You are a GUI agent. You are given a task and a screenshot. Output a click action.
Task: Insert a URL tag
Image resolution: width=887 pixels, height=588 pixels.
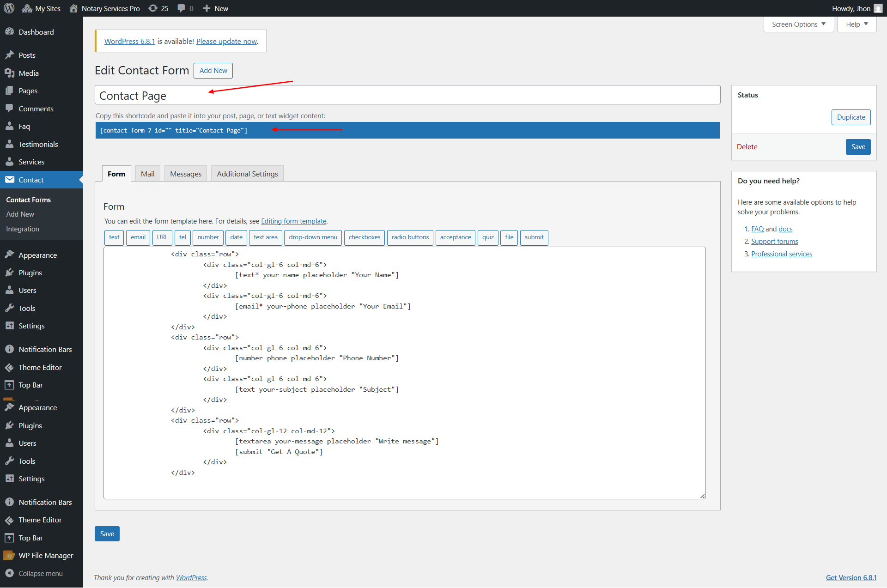pyautogui.click(x=162, y=237)
